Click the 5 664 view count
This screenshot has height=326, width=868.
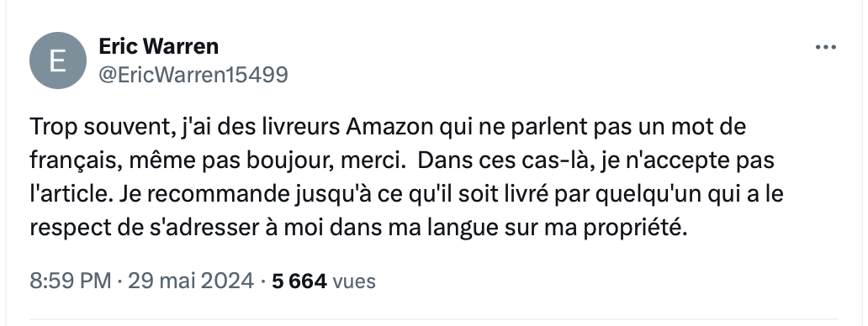[299, 281]
